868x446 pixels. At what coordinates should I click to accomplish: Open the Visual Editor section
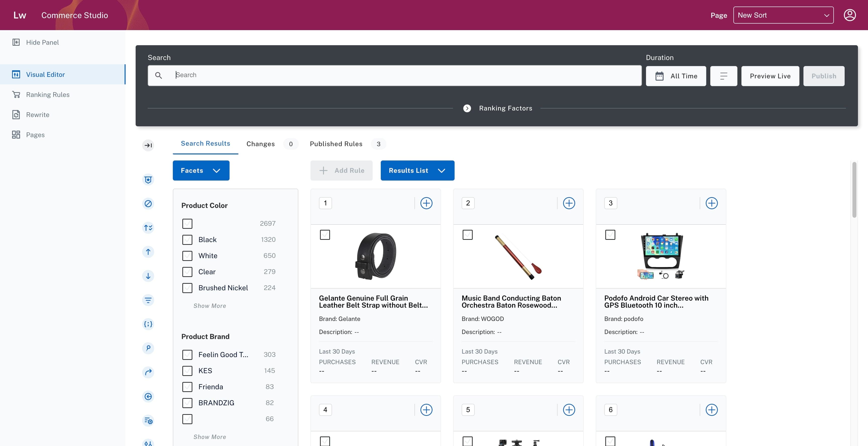click(x=62, y=74)
